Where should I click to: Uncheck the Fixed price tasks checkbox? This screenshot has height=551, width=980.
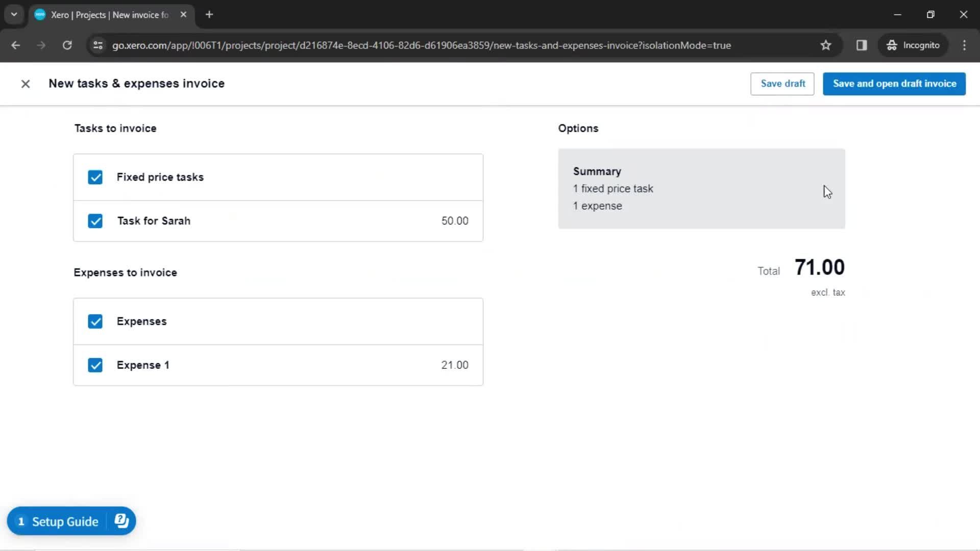click(x=95, y=177)
